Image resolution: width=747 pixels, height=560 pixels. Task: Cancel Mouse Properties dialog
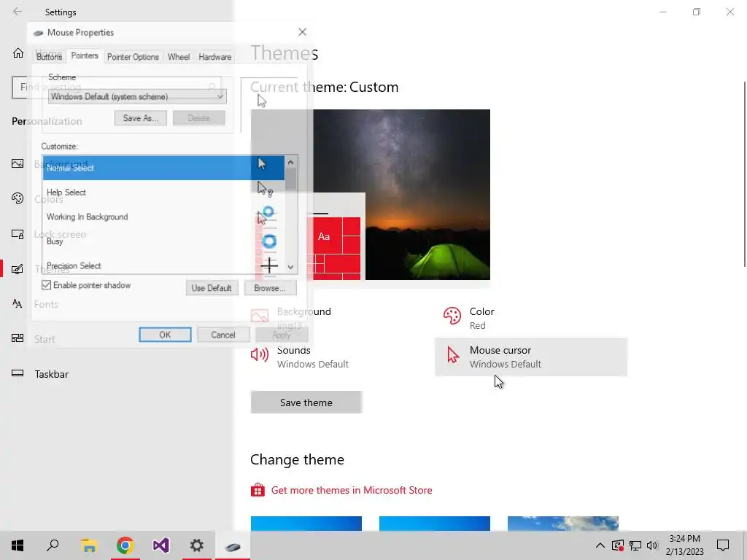(x=223, y=334)
